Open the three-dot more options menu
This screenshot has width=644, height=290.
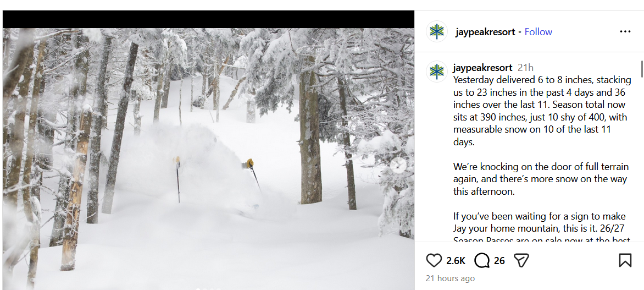625,32
